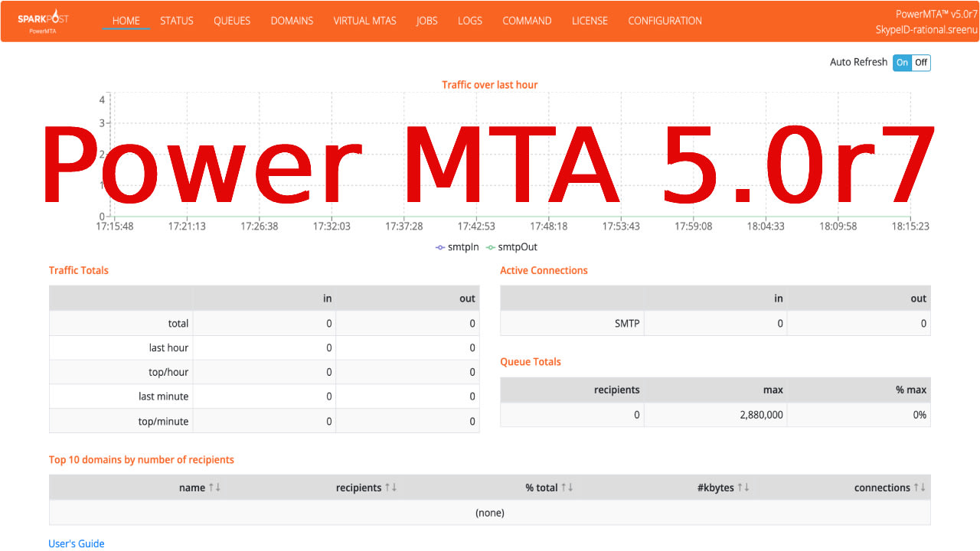The height and width of the screenshot is (551, 980).
Task: Click the (none) row in domains table
Action: [x=490, y=513]
